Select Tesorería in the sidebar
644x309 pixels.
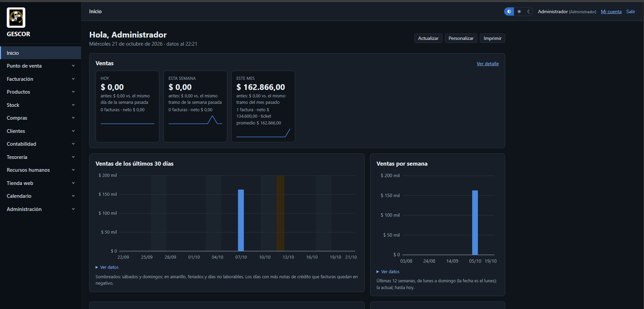click(41, 157)
